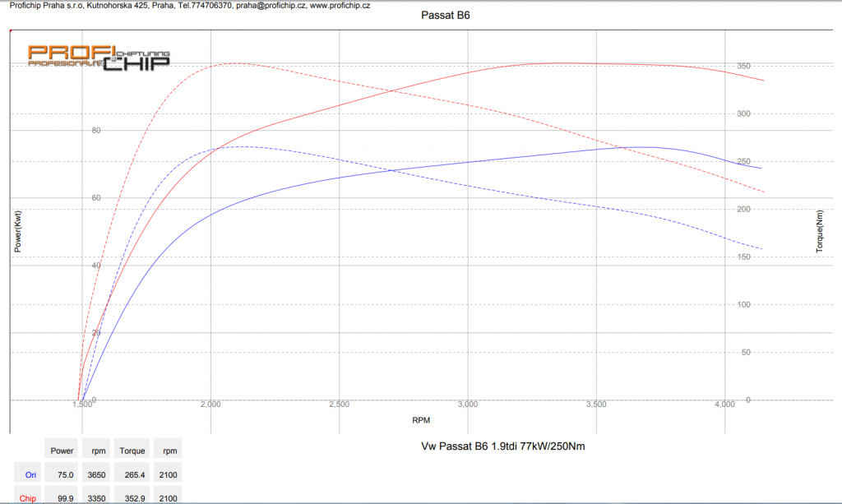Image resolution: width=842 pixels, height=504 pixels.
Task: Click the '2,000' RPM tick label
Action: (210, 405)
